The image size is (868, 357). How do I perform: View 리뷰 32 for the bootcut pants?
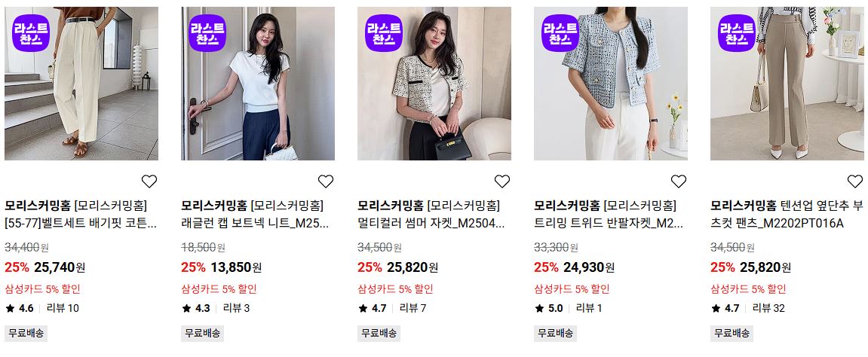pos(768,308)
